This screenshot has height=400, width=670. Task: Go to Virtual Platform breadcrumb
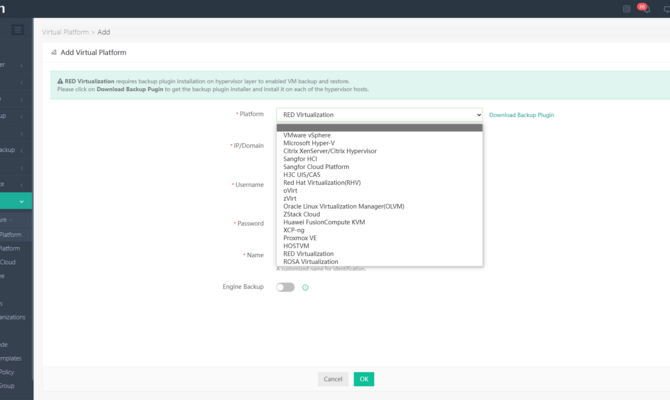65,32
